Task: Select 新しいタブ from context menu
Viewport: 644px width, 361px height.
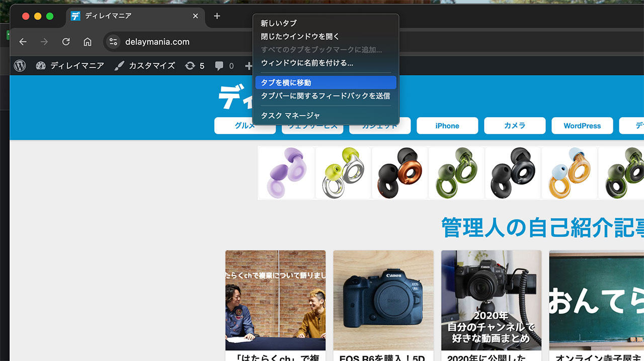Action: (279, 23)
